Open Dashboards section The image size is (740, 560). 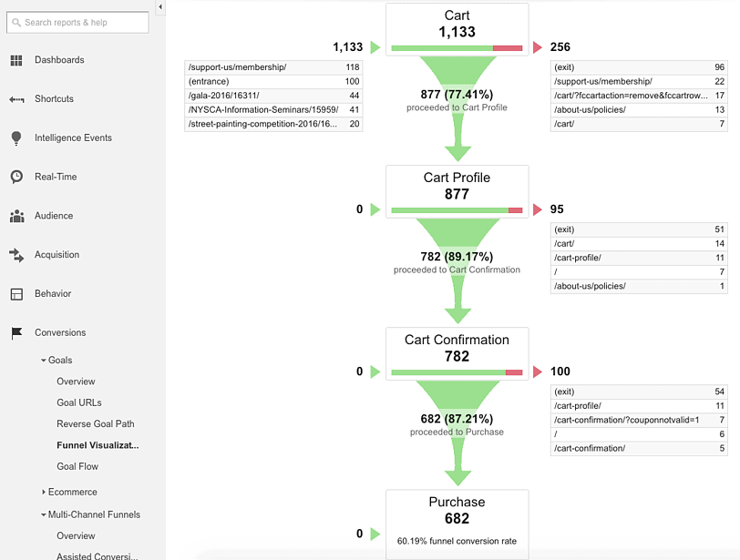pyautogui.click(x=59, y=60)
